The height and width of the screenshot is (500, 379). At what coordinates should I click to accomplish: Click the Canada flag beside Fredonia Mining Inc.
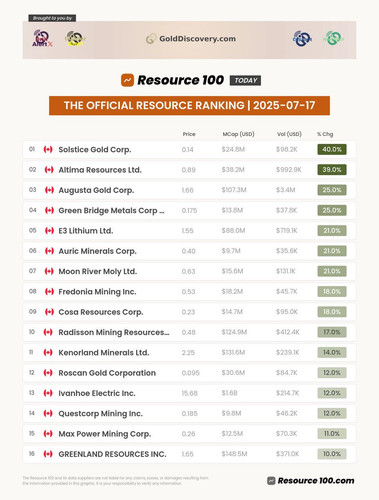pos(49,292)
